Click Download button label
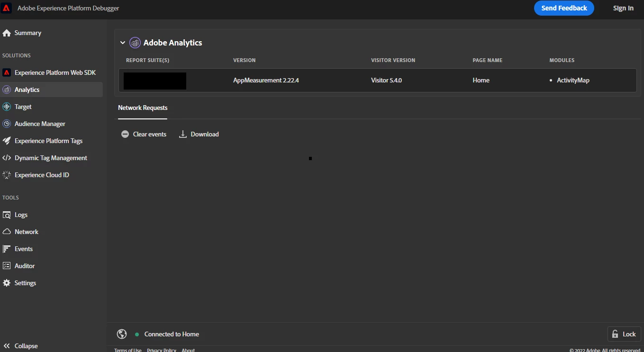The image size is (644, 352). coord(205,134)
